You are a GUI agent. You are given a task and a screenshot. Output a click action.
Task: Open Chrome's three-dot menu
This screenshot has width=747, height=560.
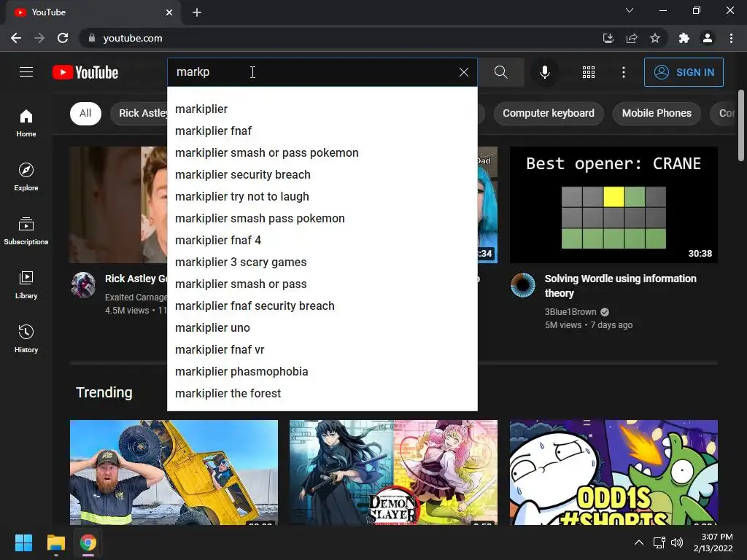(731, 38)
